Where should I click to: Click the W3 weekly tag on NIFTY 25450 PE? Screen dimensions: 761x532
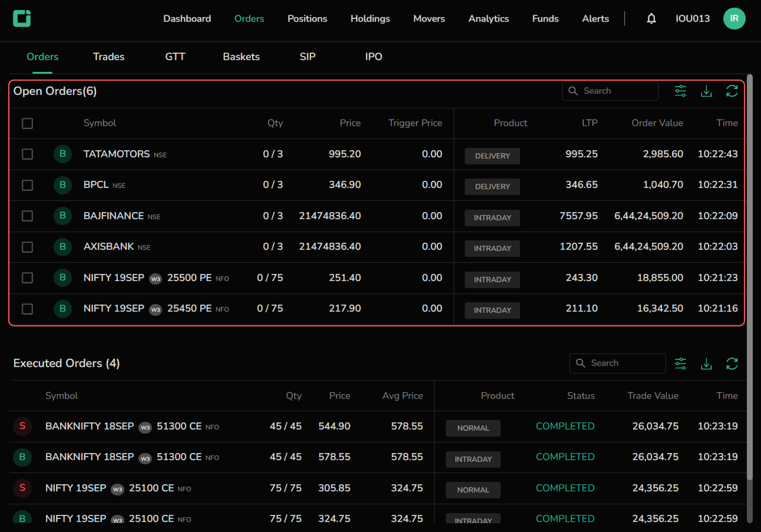[155, 310]
